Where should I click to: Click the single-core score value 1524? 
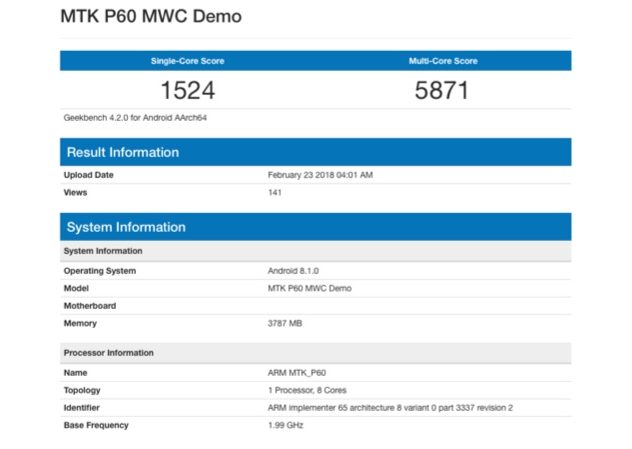187,91
